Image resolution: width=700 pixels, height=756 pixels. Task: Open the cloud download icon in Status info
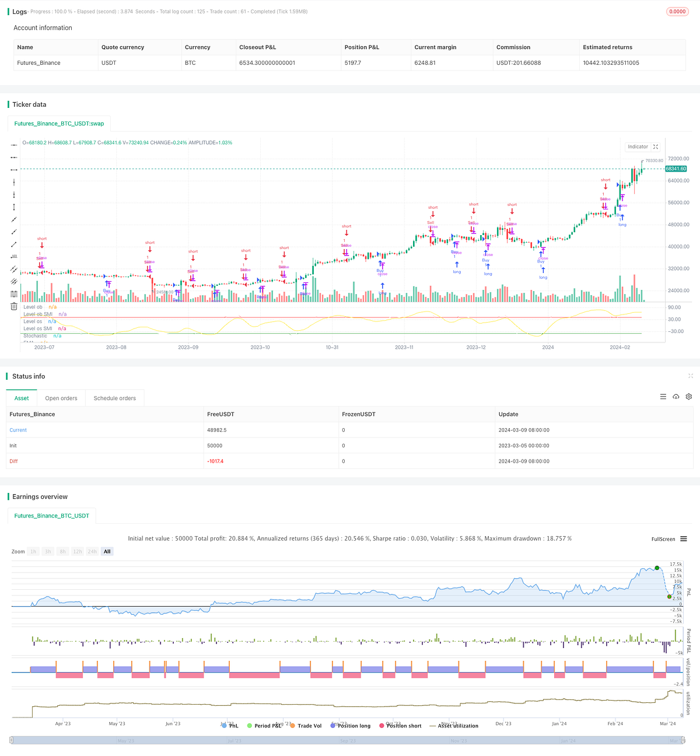676,397
